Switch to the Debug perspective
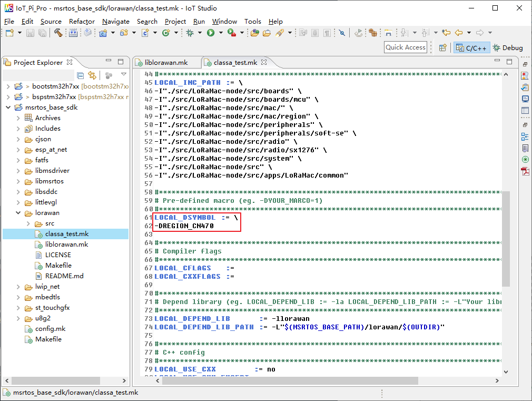This screenshot has height=401, width=532. point(508,48)
